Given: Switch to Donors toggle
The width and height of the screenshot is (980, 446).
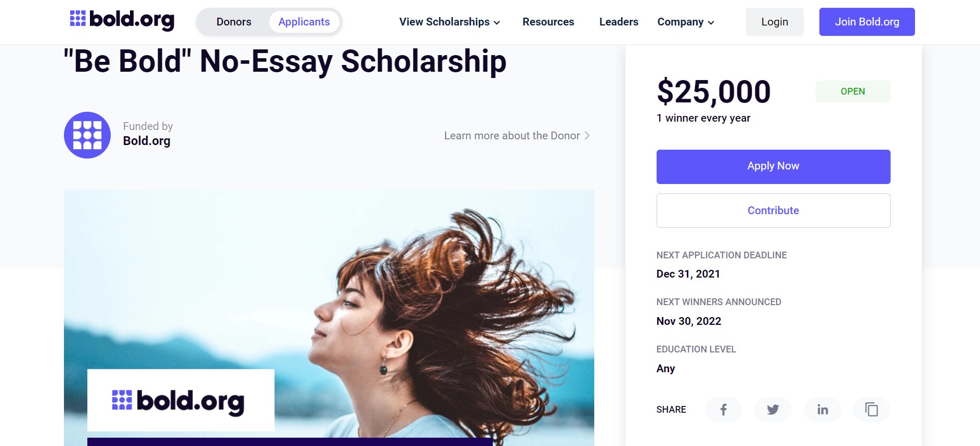Looking at the screenshot, I should 234,22.
